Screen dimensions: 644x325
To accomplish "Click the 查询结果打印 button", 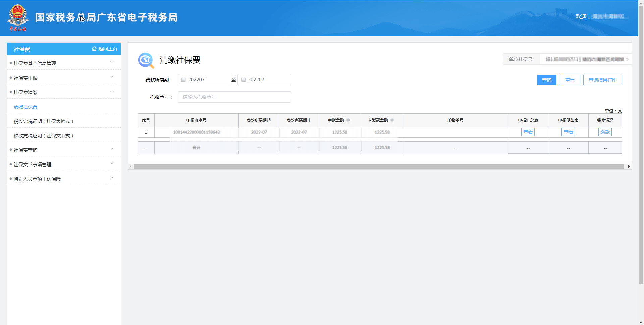I will (602, 80).
